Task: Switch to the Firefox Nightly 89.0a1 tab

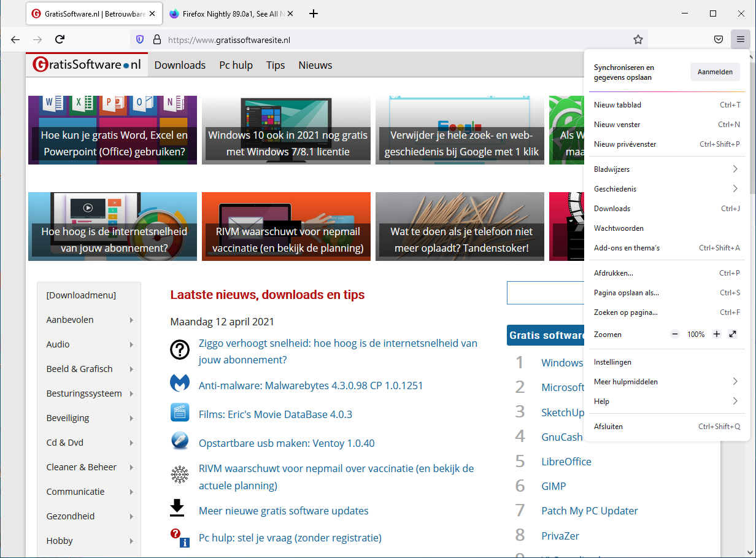Action: (230, 14)
